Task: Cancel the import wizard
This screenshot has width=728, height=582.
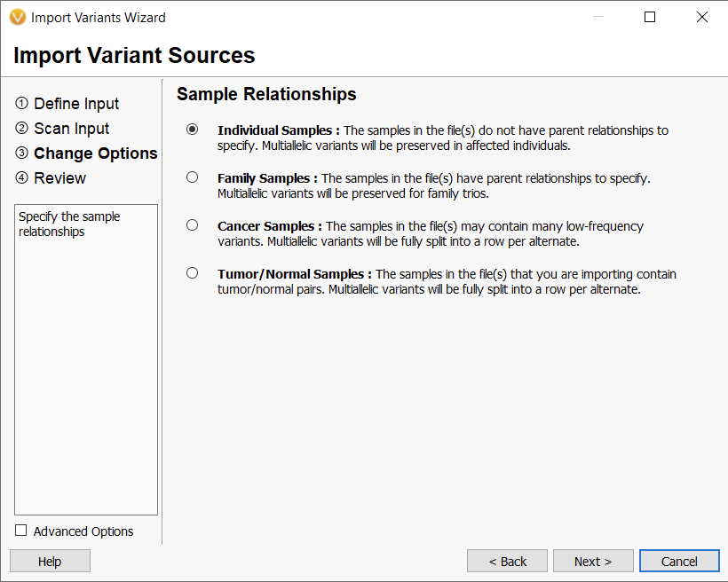Action: click(x=679, y=561)
